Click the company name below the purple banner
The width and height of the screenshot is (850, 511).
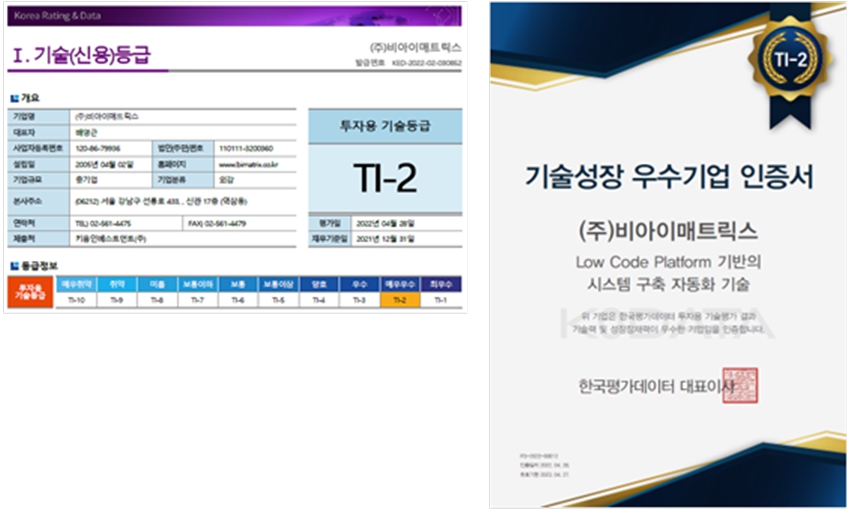(x=415, y=47)
